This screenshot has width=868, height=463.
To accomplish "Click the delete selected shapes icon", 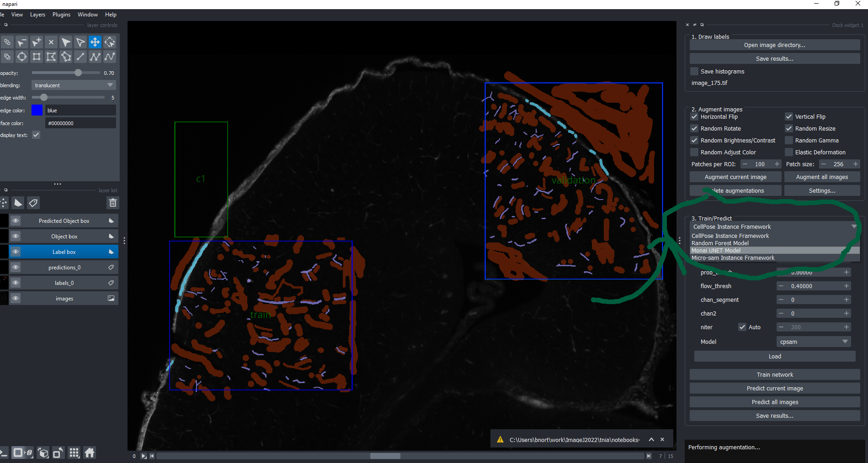I will tap(51, 42).
